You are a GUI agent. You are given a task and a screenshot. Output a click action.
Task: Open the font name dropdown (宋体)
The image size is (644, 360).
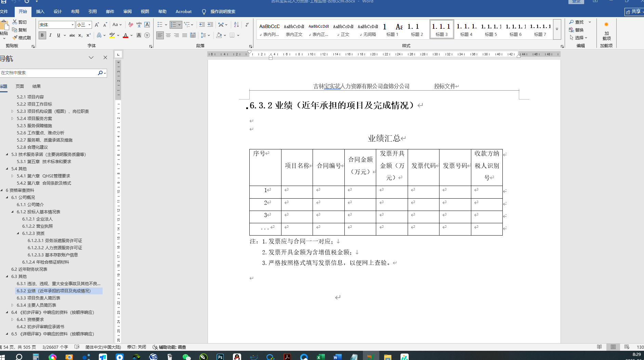73,25
